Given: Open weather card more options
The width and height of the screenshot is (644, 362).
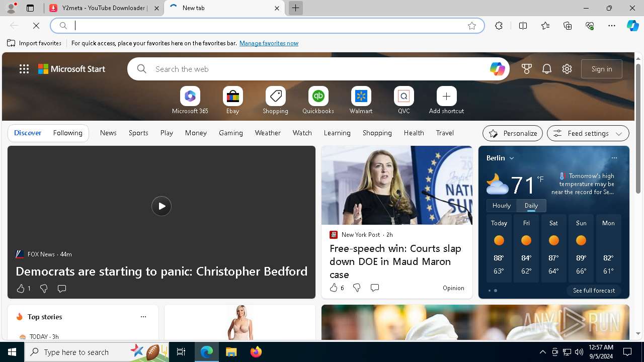Looking at the screenshot, I should click(614, 158).
